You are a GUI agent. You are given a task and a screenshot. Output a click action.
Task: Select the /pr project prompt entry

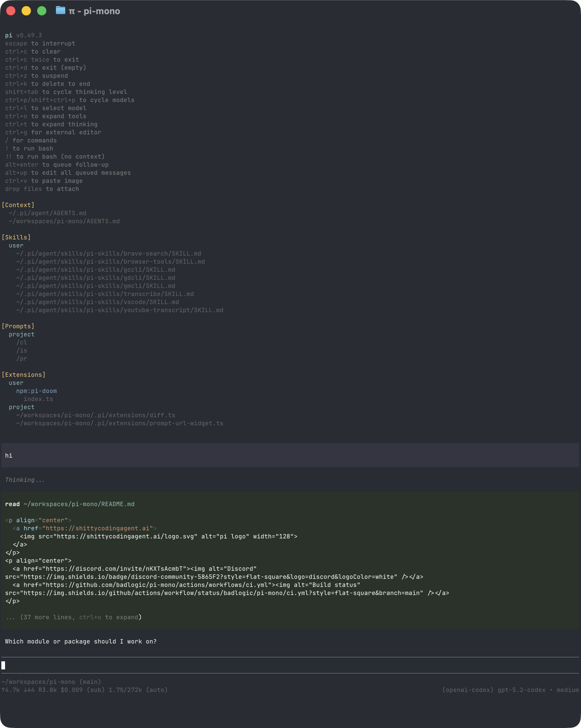pos(22,359)
